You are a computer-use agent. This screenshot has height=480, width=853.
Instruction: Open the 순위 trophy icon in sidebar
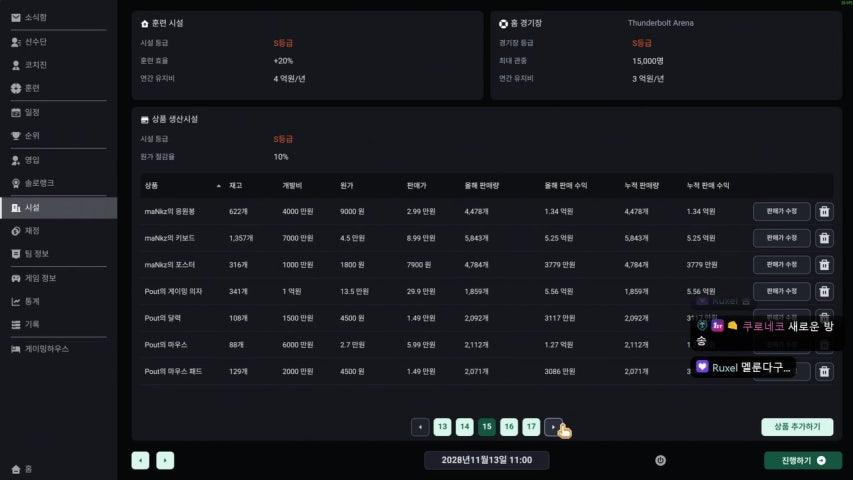point(16,136)
